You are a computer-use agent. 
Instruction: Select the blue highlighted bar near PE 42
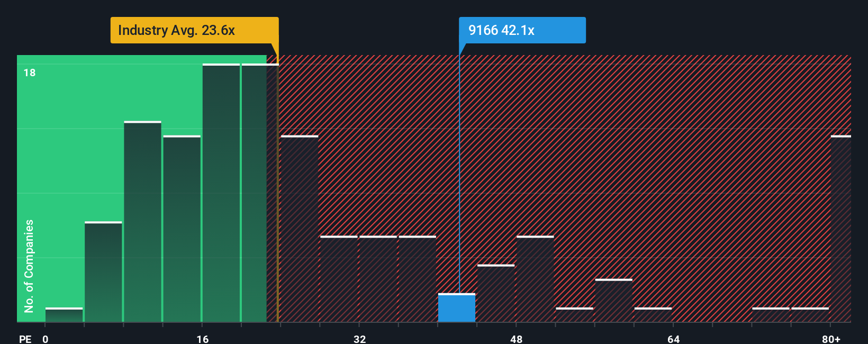(456, 307)
